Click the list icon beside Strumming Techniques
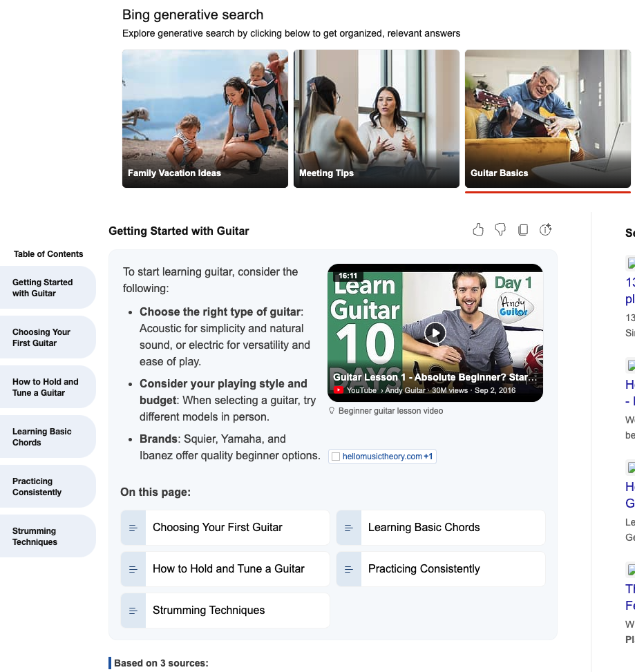 coord(133,611)
